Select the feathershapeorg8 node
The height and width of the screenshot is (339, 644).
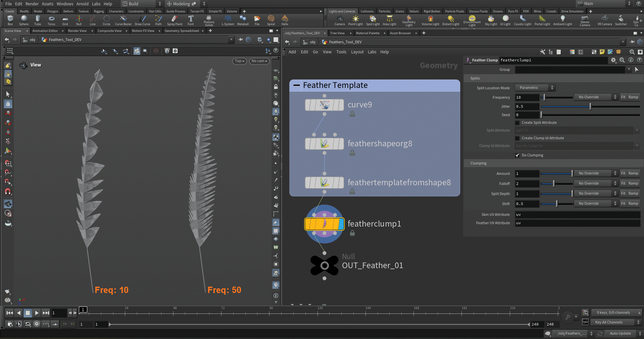click(x=324, y=144)
